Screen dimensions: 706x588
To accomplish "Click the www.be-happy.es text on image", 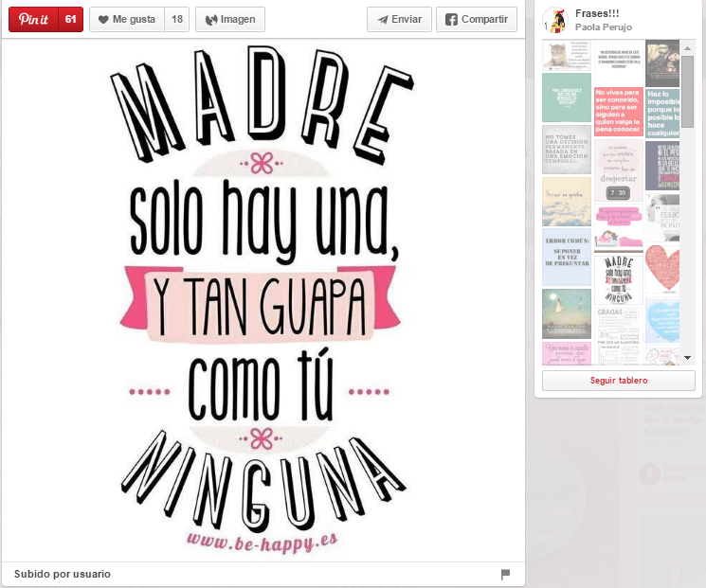I will click(262, 540).
